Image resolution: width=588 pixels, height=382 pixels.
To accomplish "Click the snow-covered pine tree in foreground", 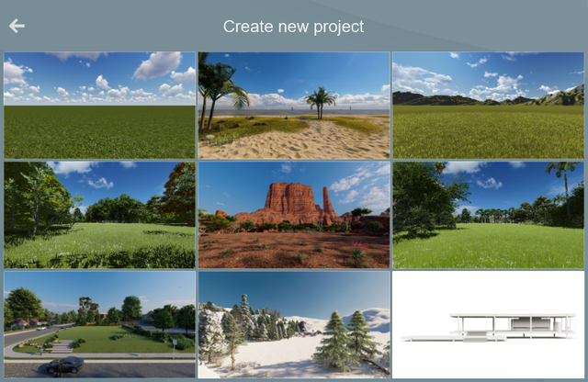I will coord(338,342).
